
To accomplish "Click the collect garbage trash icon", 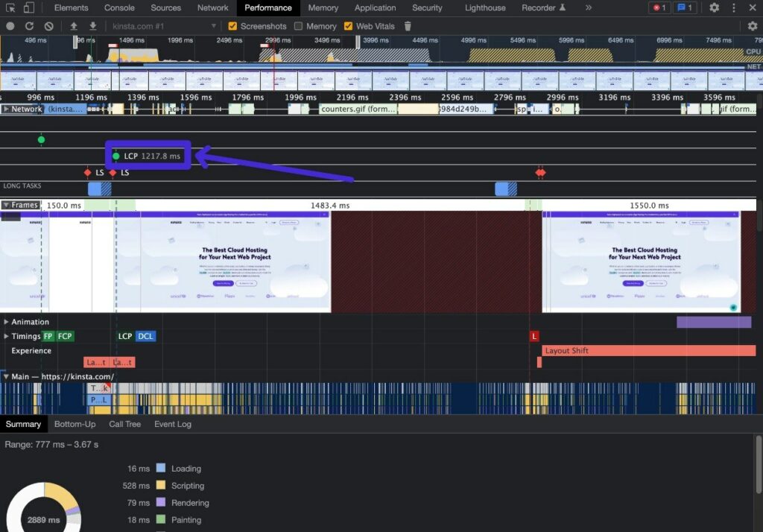I will [408, 26].
